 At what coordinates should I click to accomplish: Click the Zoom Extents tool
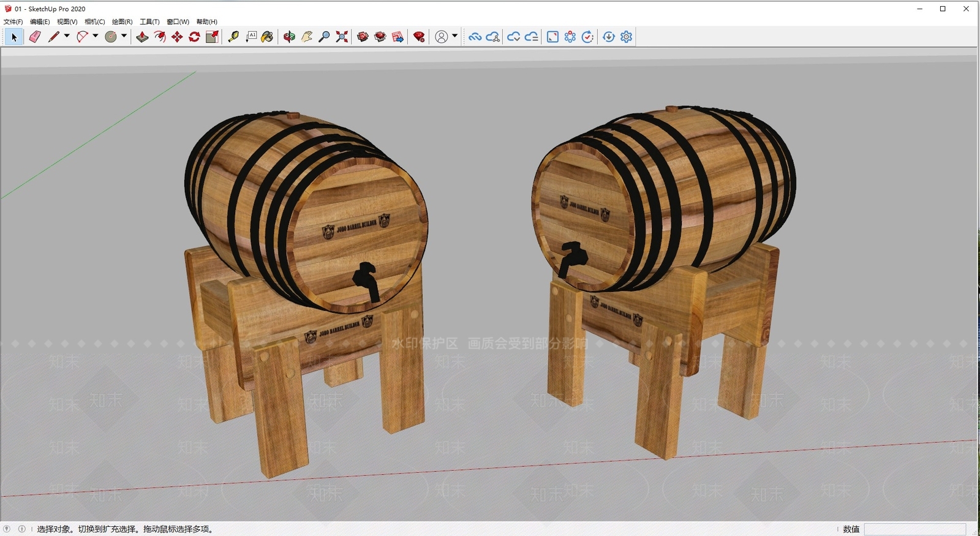tap(342, 37)
